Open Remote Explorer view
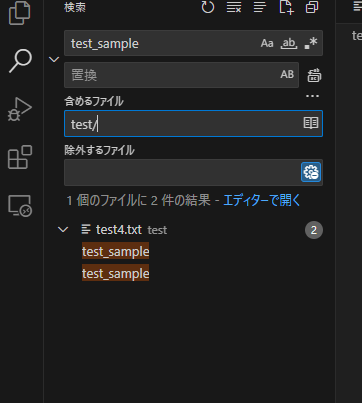 pos(20,206)
